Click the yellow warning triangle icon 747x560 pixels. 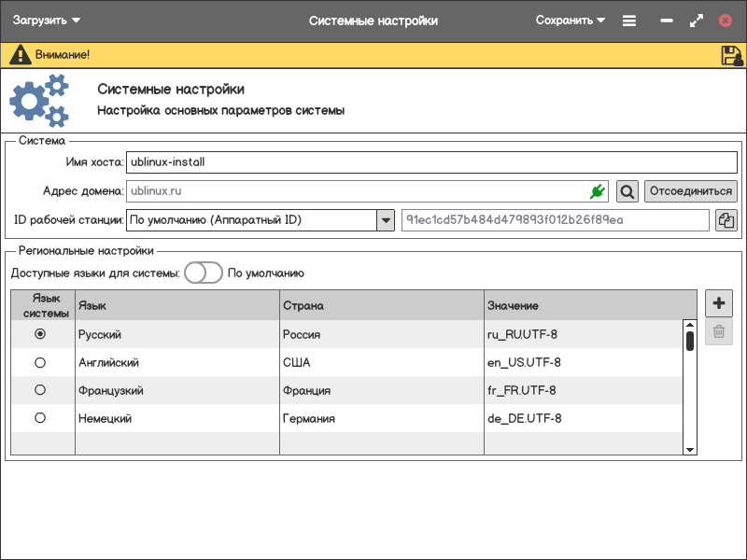click(x=20, y=55)
